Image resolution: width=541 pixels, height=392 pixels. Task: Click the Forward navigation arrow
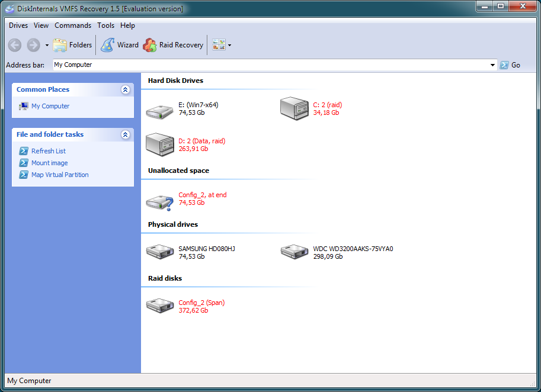[33, 45]
